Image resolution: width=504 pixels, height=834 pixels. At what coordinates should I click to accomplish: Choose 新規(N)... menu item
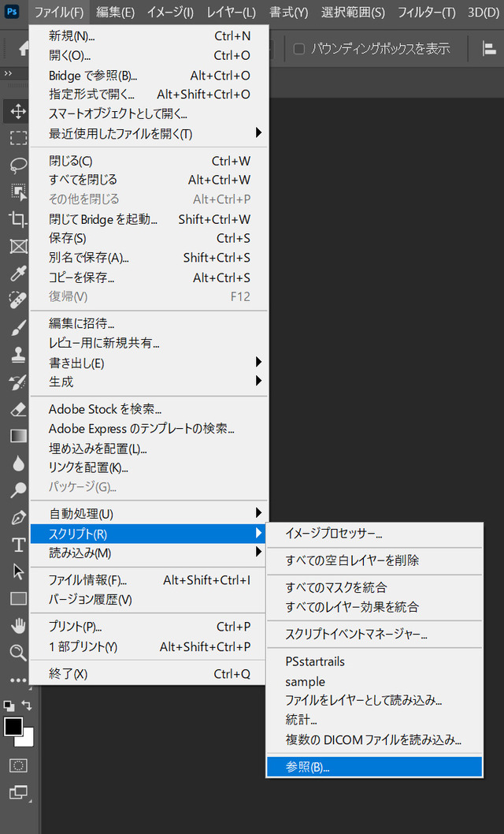(x=149, y=35)
